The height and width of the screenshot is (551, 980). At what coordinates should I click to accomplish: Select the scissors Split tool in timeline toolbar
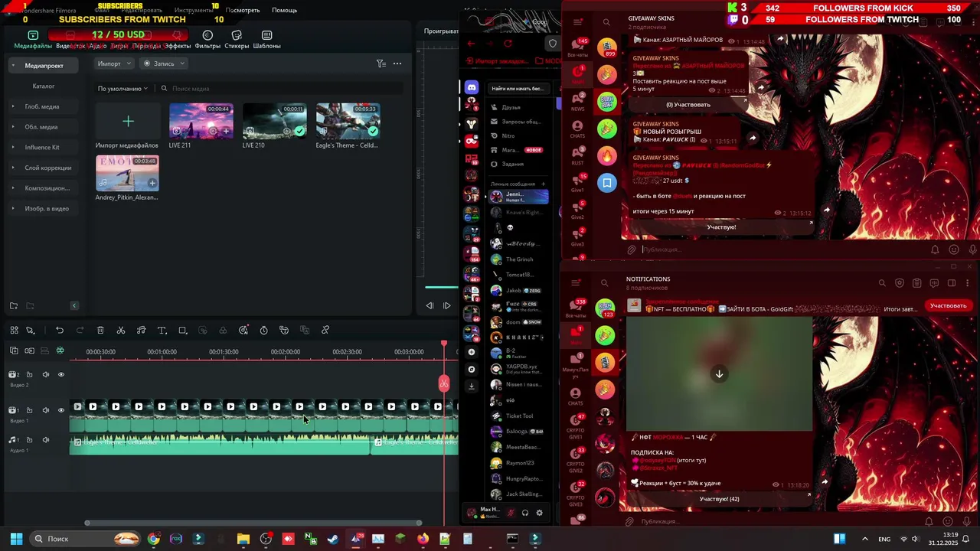point(121,331)
